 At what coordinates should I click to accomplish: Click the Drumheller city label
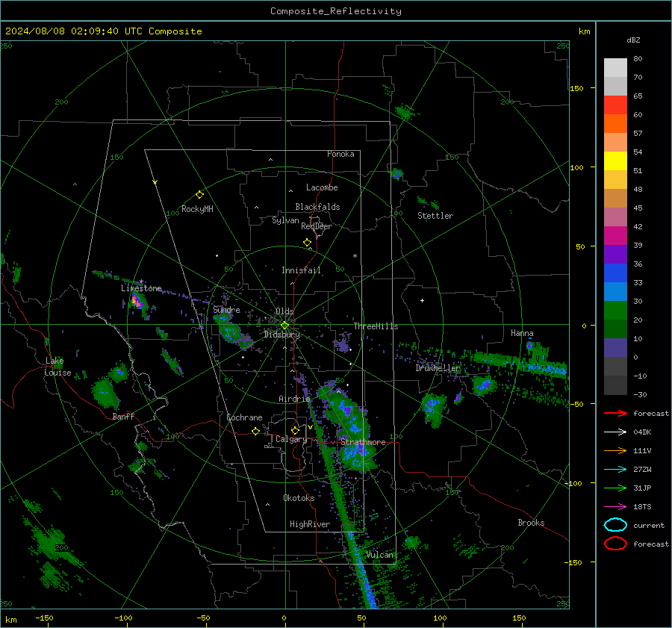(x=438, y=368)
